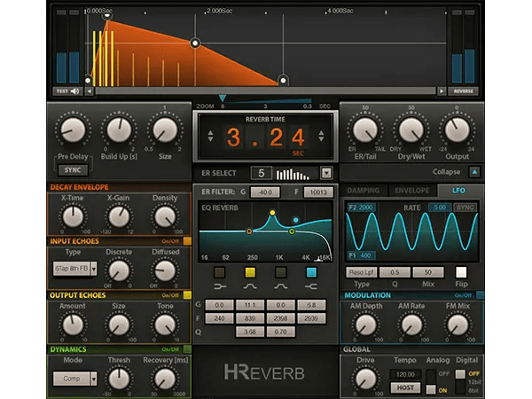Click the reverb time up/down arrows on the left

pos(210,136)
